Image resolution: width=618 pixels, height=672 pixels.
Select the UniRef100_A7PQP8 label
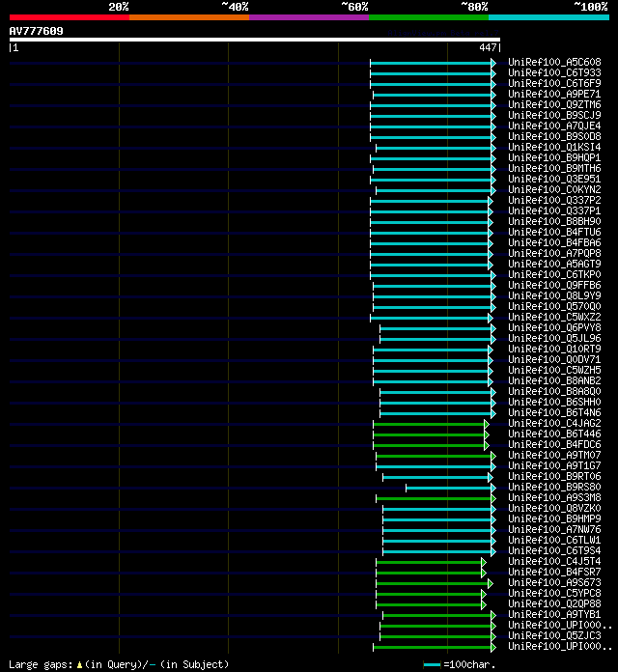tap(554, 253)
